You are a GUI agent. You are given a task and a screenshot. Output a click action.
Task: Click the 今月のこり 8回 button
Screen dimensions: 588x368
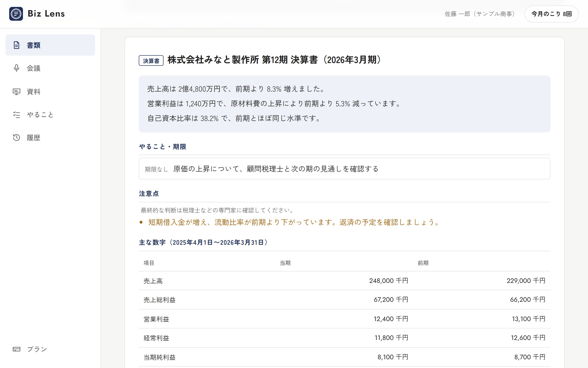551,14
